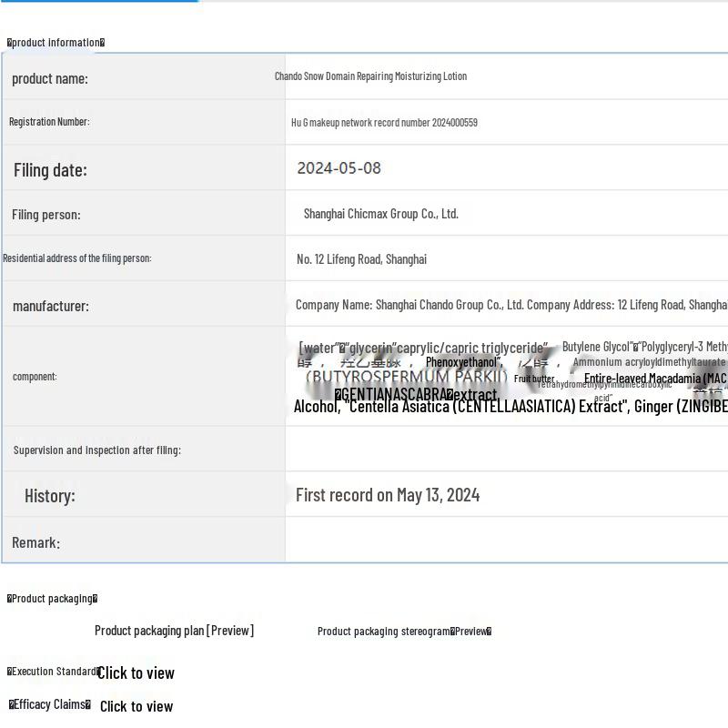Click the makeup network record number 2024000559
728x728 pixels.
click(384, 123)
